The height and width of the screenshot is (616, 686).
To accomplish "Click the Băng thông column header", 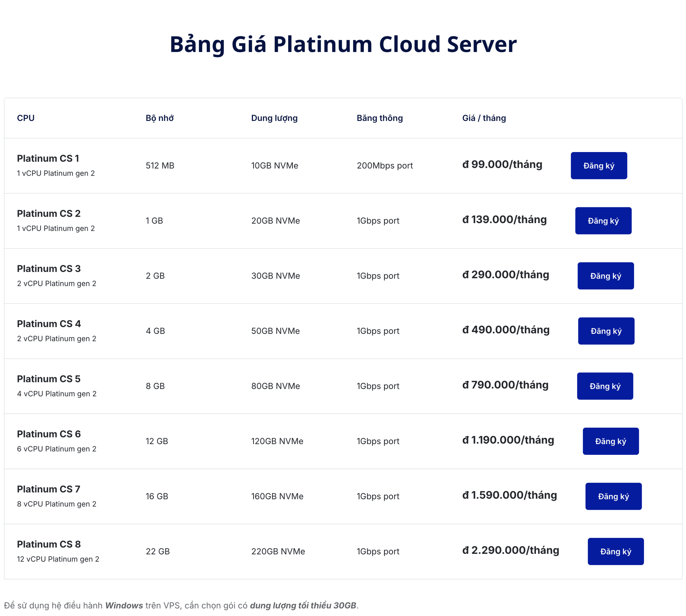I will pyautogui.click(x=379, y=118).
